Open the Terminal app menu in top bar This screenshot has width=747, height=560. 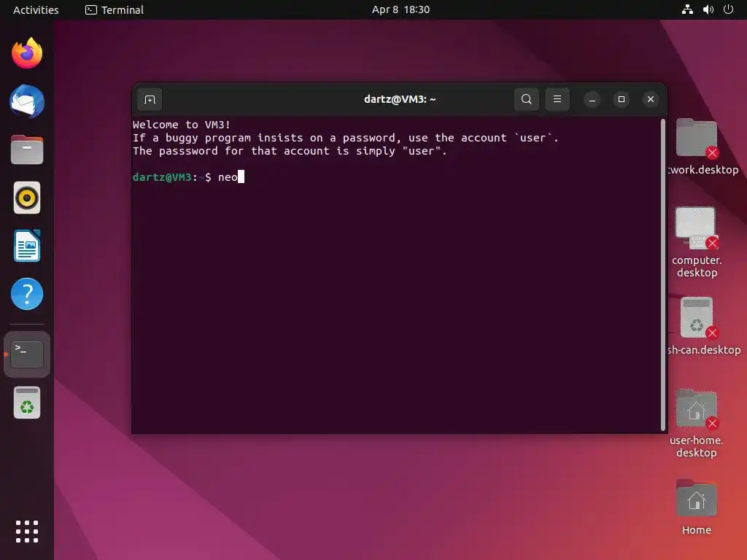point(115,9)
